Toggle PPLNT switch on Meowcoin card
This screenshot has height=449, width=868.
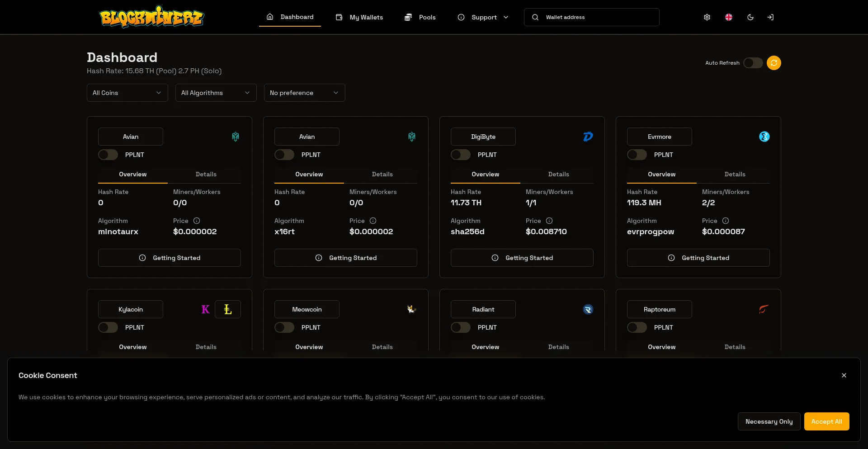point(284,327)
